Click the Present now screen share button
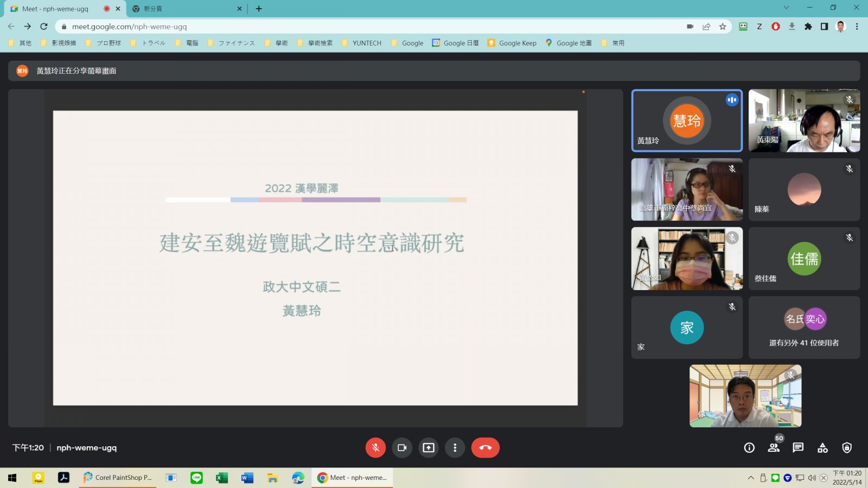 coord(429,448)
